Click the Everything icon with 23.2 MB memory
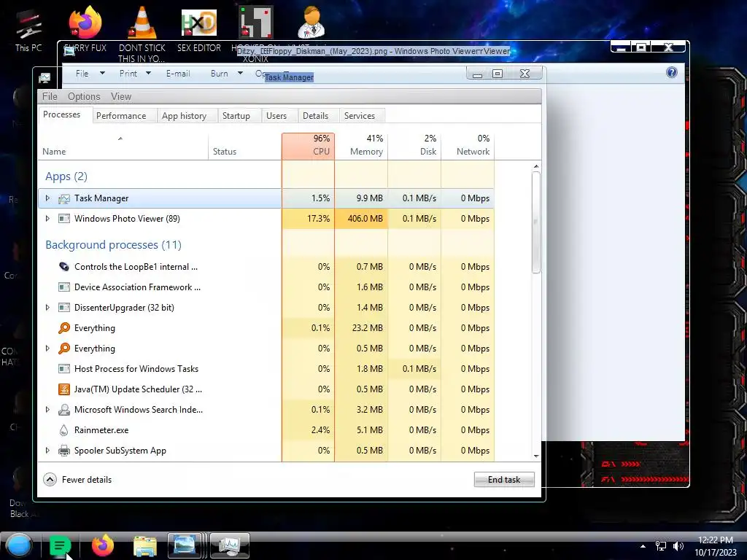This screenshot has width=747, height=560. (x=64, y=328)
